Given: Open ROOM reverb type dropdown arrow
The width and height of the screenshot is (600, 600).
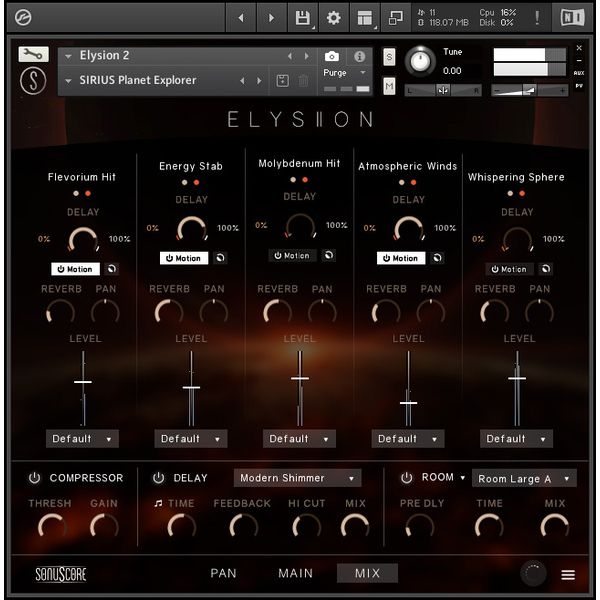Looking at the screenshot, I should 463,478.
